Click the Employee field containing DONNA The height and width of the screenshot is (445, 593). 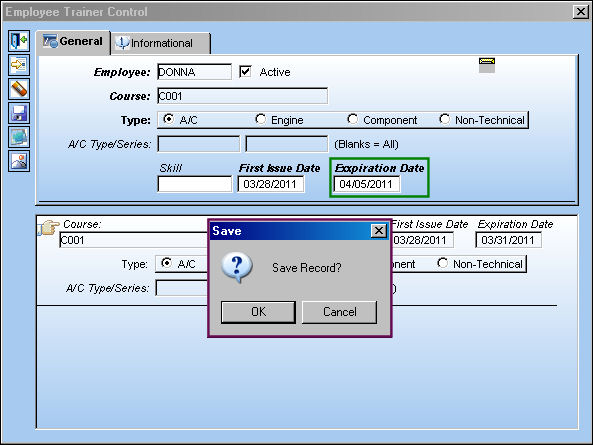pos(194,72)
